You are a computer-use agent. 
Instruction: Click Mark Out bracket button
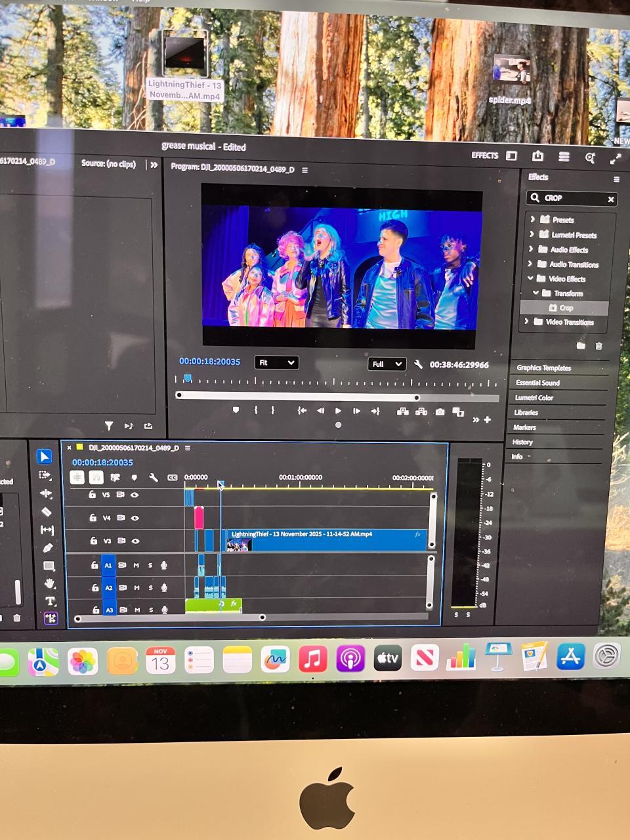tap(272, 410)
